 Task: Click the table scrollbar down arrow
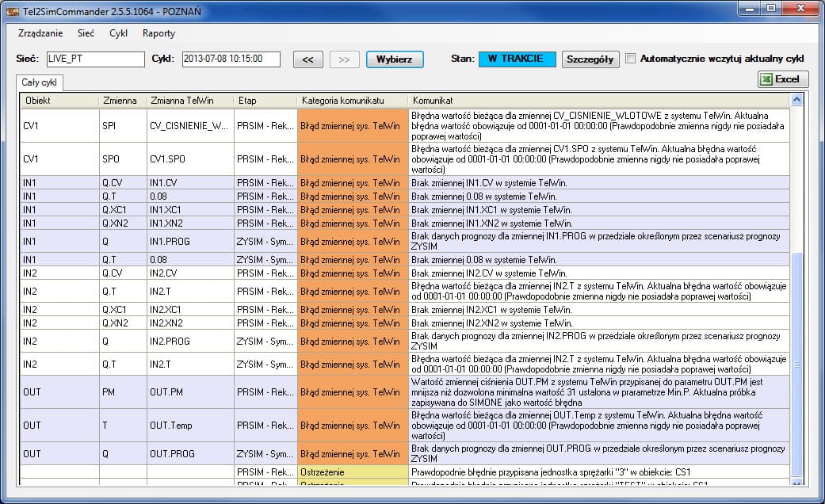(x=796, y=482)
